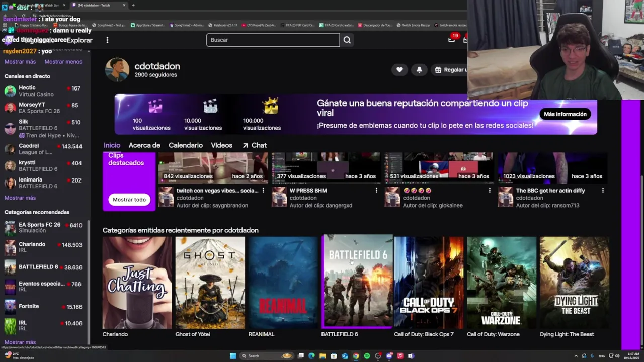Screen dimensions: 644x362
Task: Open options menu for W PRESS BHM clip
Action: pos(376,191)
